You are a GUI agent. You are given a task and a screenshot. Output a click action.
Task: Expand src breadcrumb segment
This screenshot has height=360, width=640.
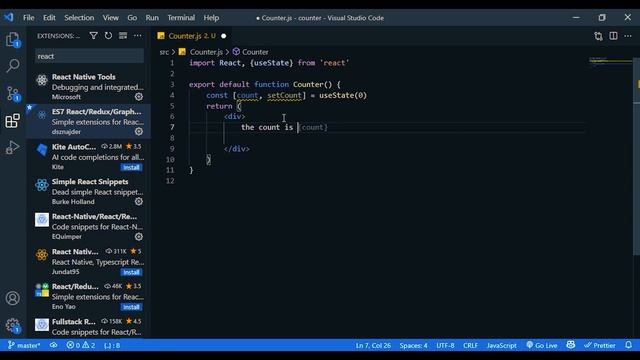164,52
